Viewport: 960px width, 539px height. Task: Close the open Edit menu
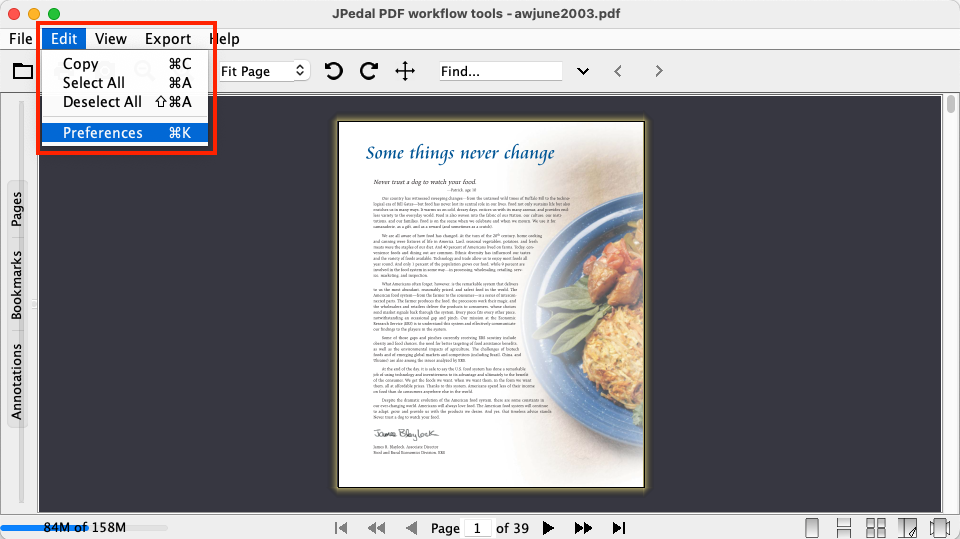pyautogui.click(x=64, y=39)
